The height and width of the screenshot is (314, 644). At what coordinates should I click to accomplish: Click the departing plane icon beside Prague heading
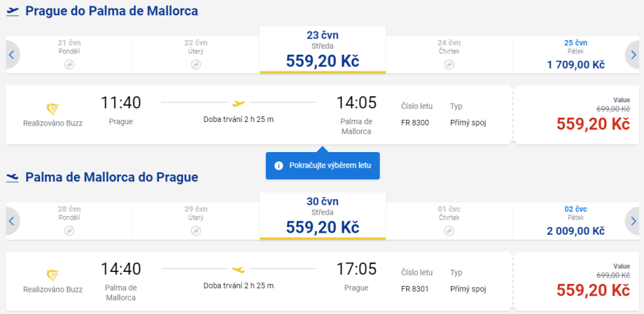12,11
